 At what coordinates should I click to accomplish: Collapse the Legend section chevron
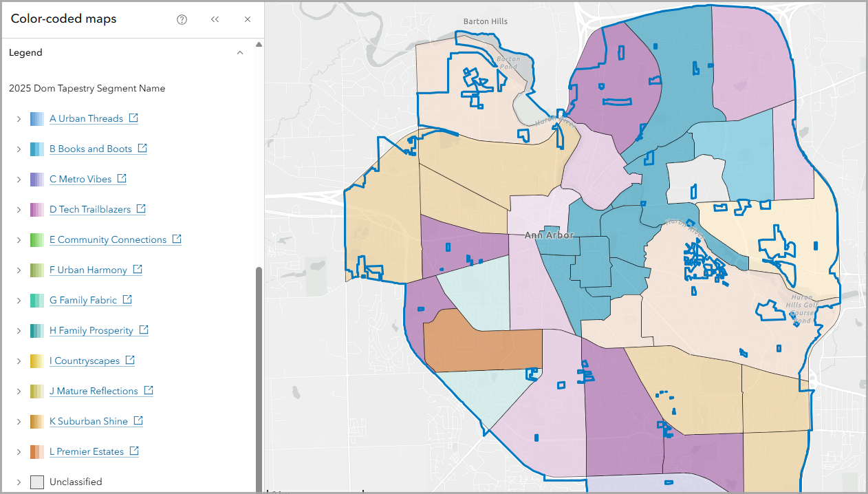(240, 52)
